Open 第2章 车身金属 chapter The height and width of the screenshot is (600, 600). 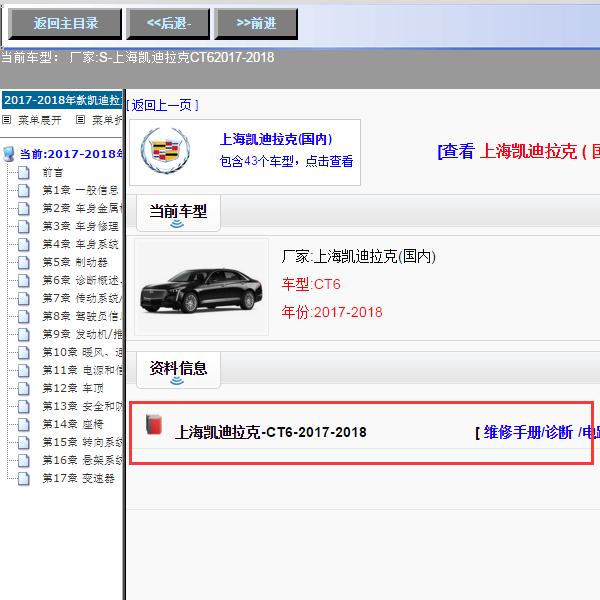(82, 208)
